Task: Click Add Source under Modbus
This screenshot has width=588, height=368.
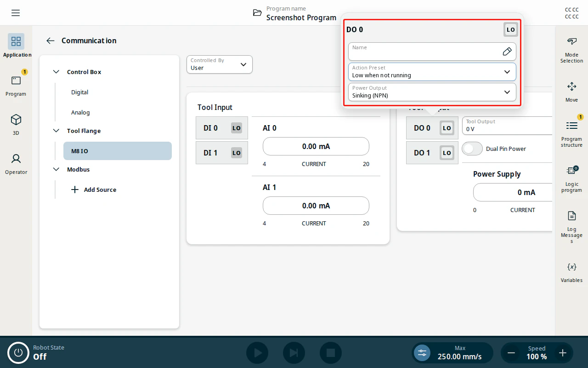Action: pyautogui.click(x=94, y=190)
